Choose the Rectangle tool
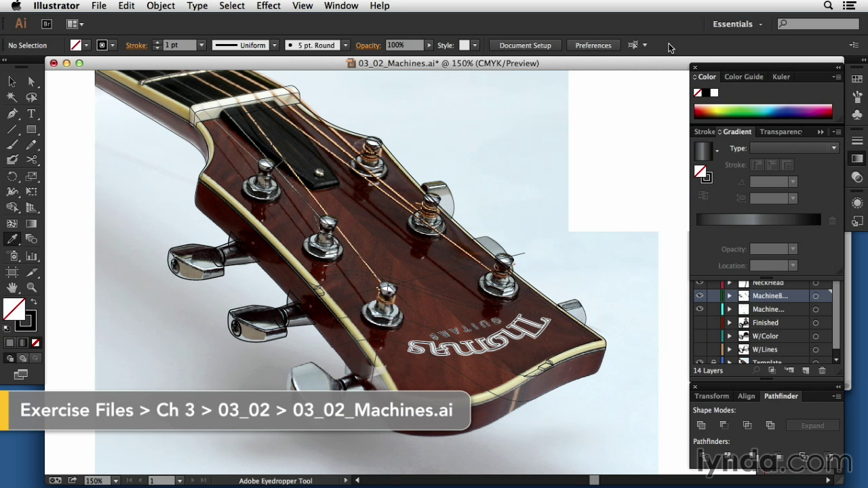 click(31, 129)
